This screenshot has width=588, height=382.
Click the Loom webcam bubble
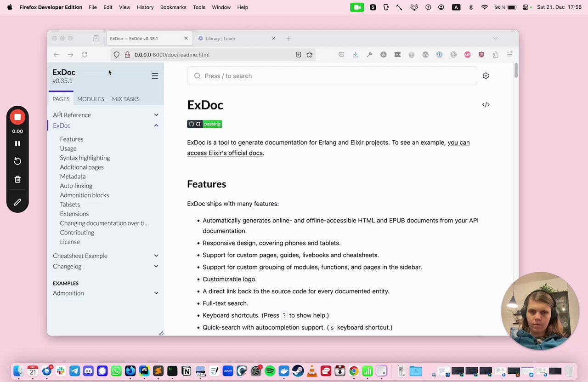click(540, 311)
